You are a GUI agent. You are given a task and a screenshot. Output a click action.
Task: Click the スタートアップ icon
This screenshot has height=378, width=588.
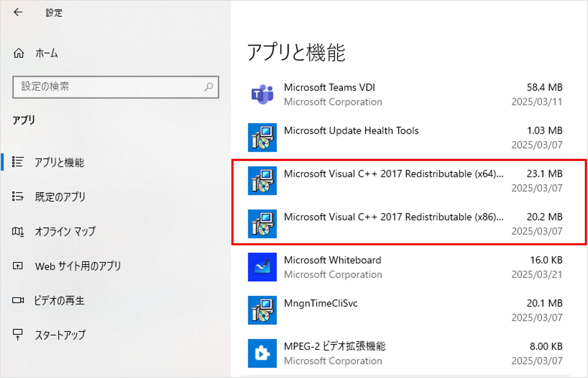tap(18, 335)
